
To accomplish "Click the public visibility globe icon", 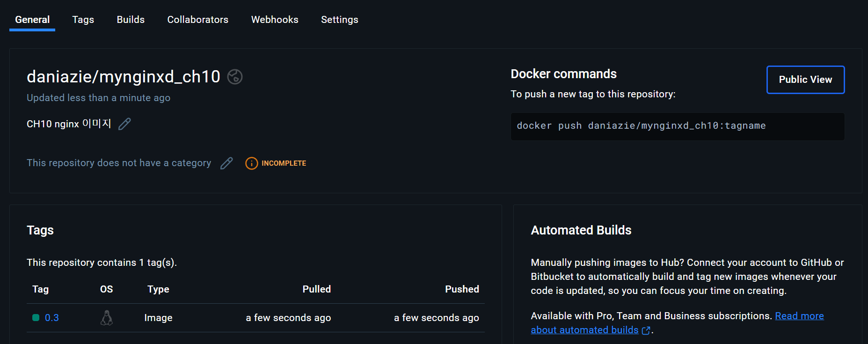I will point(234,77).
